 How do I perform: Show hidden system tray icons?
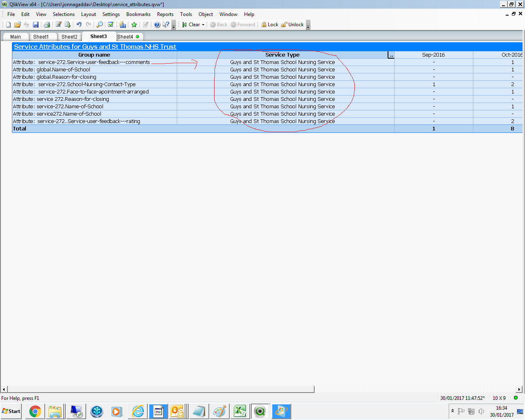pyautogui.click(x=452, y=411)
